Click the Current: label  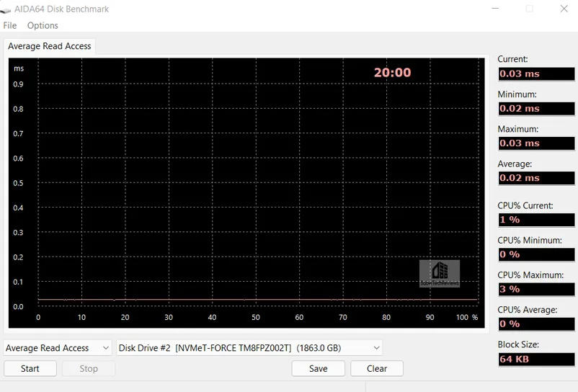512,59
